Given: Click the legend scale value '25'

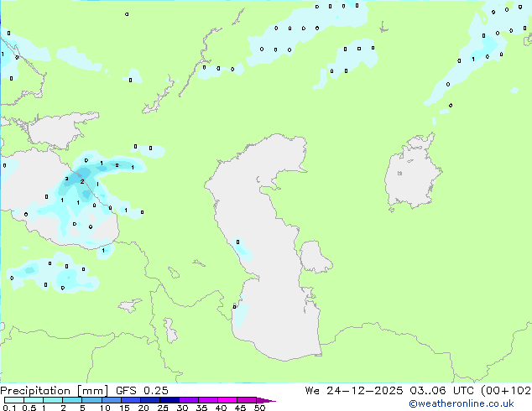Looking at the screenshot, I should click(x=163, y=408).
